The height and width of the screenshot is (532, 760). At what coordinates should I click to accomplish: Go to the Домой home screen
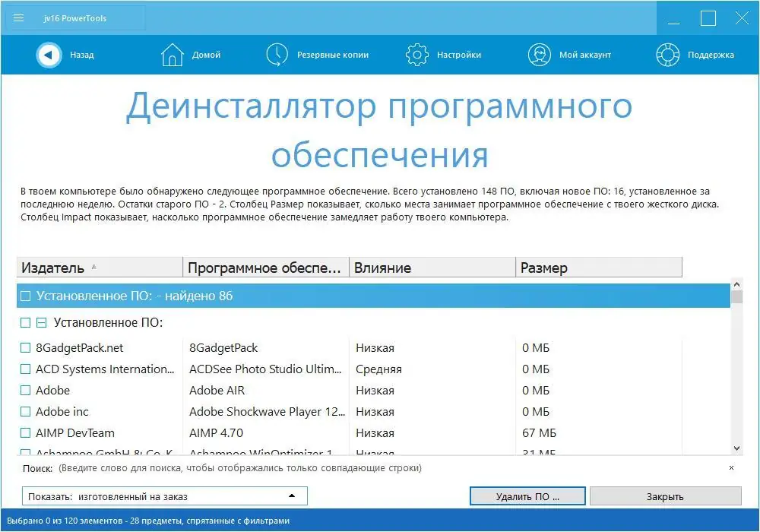tap(192, 55)
